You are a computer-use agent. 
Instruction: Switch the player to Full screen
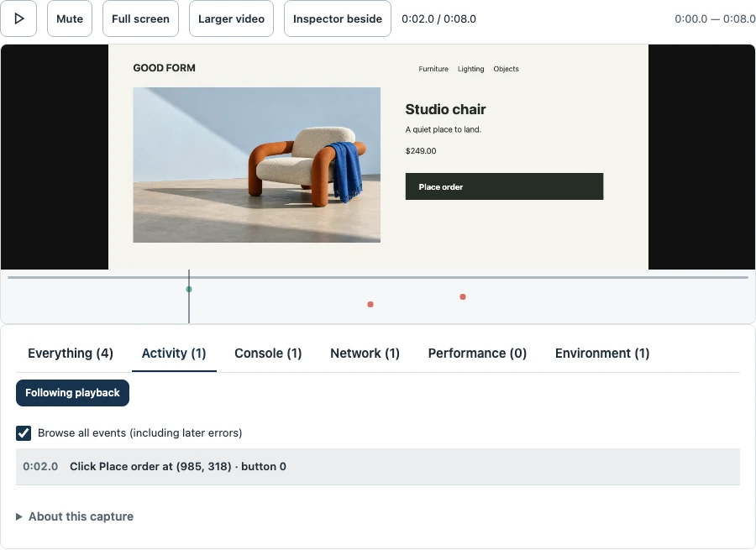tap(140, 18)
